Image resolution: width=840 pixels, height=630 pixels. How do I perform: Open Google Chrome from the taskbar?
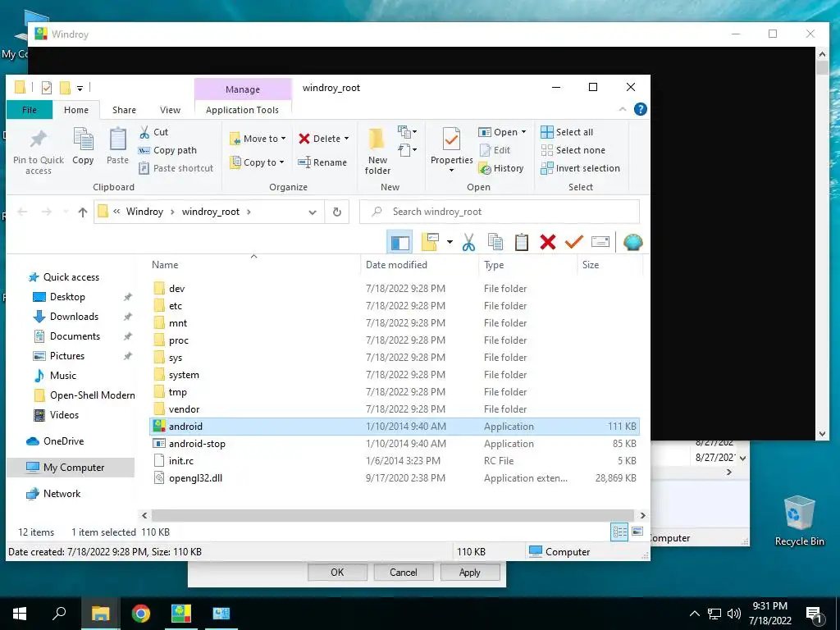141,614
